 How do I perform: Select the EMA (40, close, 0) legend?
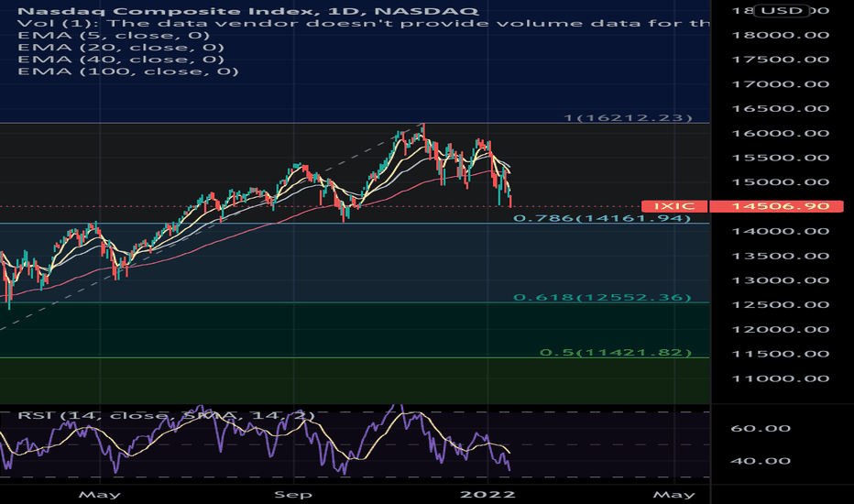tap(120, 60)
